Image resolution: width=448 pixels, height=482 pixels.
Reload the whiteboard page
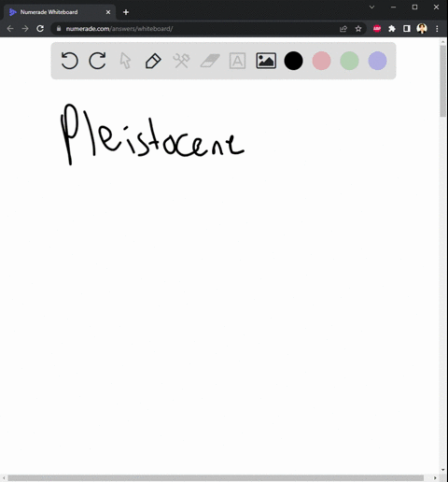(40, 29)
